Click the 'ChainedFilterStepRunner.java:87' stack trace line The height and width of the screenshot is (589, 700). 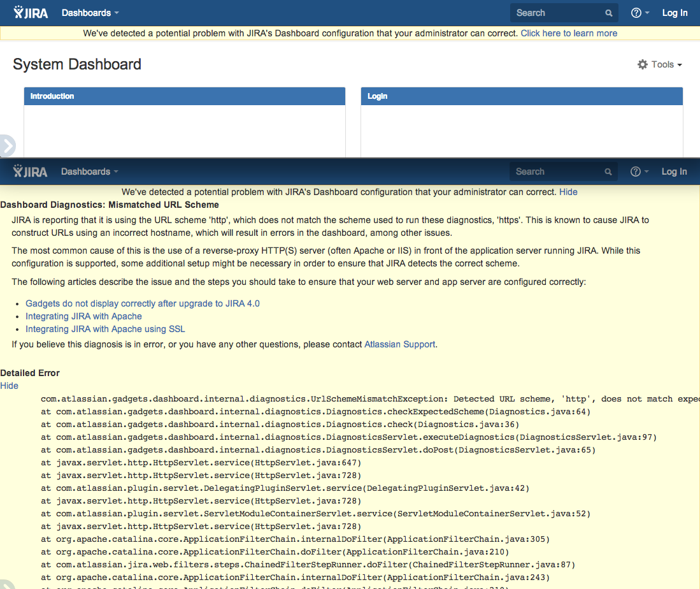point(308,564)
